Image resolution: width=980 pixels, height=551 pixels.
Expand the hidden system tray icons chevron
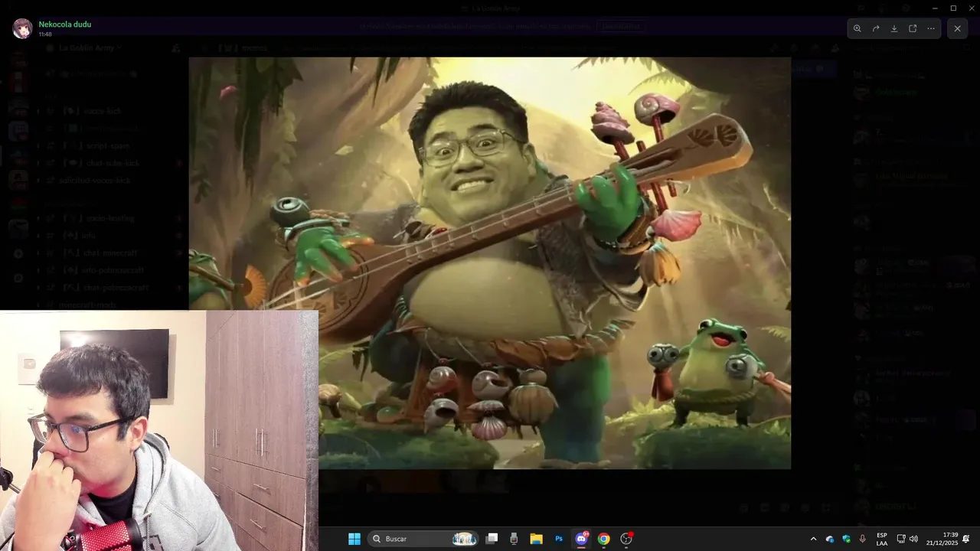coord(813,539)
